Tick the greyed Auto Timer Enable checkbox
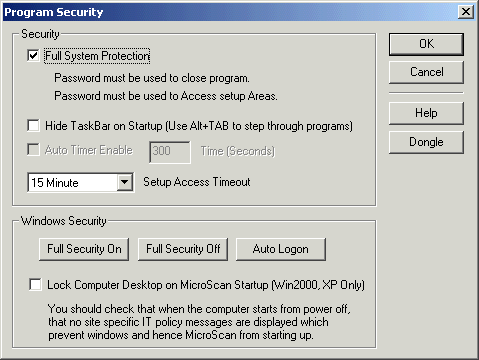This screenshot has height=360, width=479. (x=33, y=150)
